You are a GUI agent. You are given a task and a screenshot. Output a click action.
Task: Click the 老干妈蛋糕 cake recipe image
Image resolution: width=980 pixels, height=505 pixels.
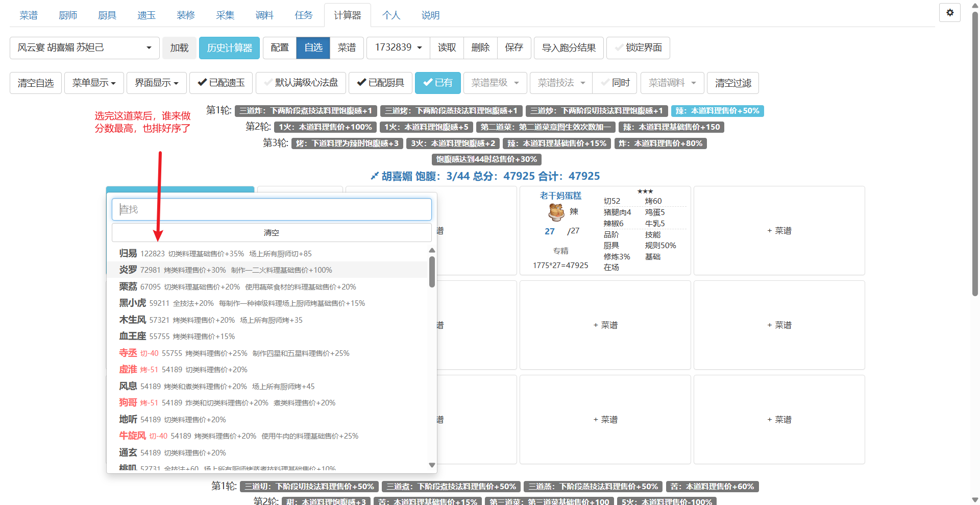[556, 212]
